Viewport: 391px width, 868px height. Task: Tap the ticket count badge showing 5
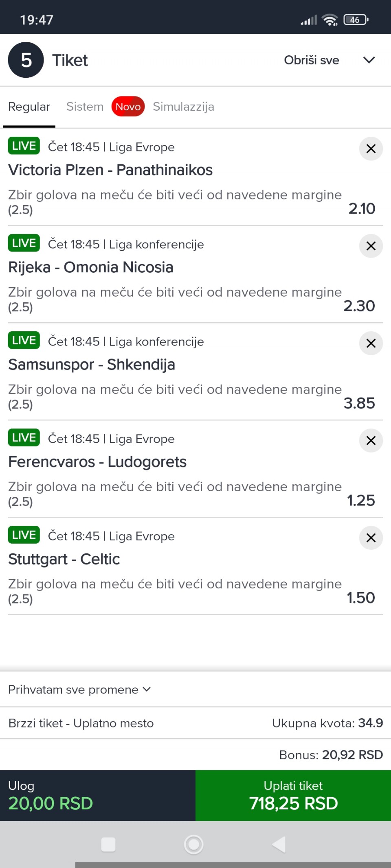26,60
